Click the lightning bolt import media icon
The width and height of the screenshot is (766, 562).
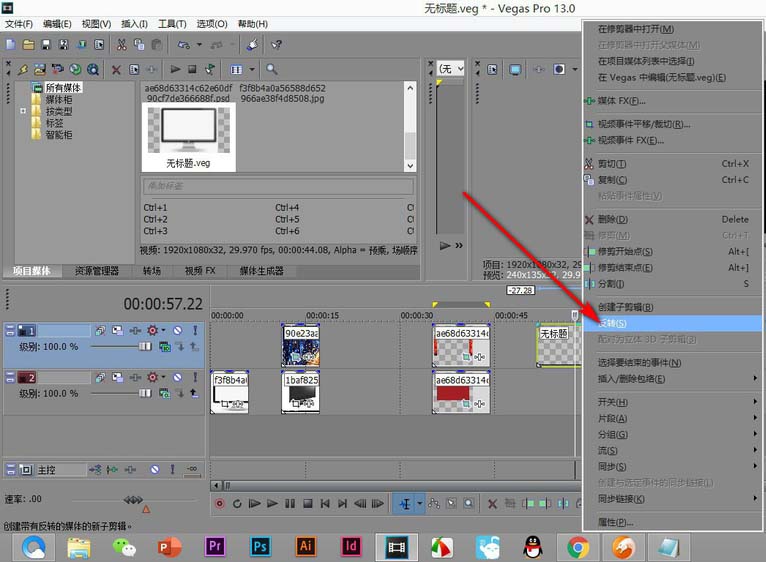pyautogui.click(x=22, y=70)
